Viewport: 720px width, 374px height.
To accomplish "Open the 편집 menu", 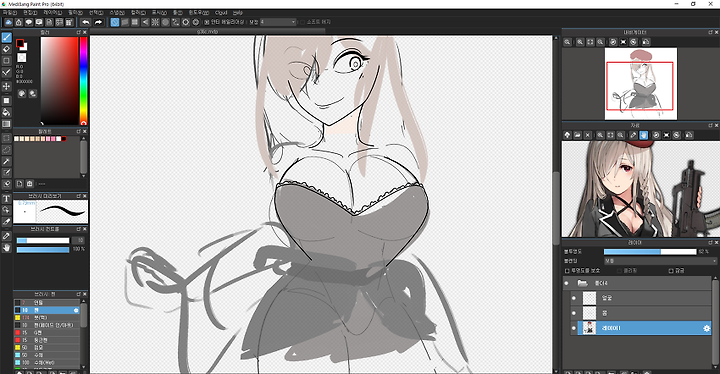I will [x=30, y=13].
